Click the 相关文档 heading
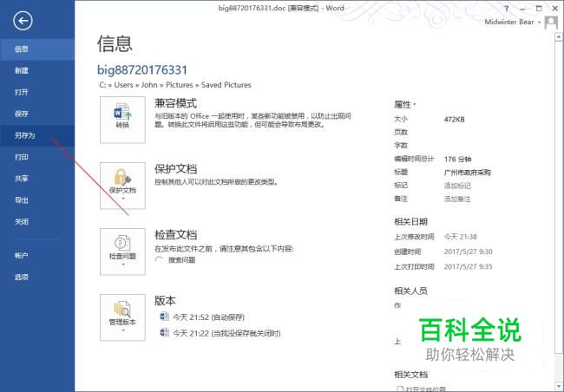The width and height of the screenshot is (564, 392). click(x=410, y=375)
